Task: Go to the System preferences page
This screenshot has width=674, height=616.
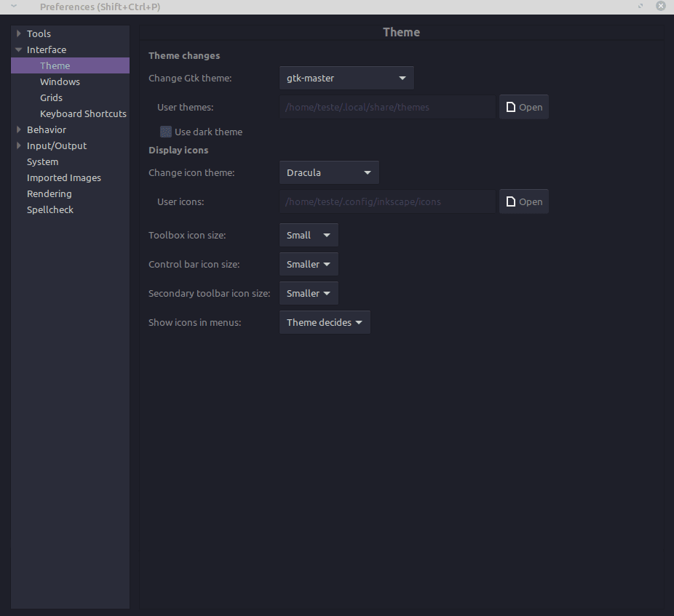Action: 42,161
